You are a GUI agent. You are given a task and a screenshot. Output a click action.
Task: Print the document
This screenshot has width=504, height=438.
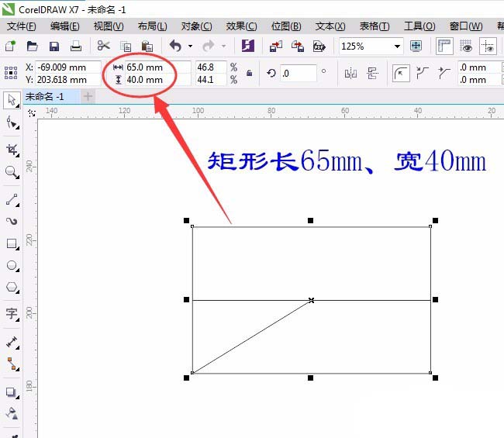click(76, 47)
